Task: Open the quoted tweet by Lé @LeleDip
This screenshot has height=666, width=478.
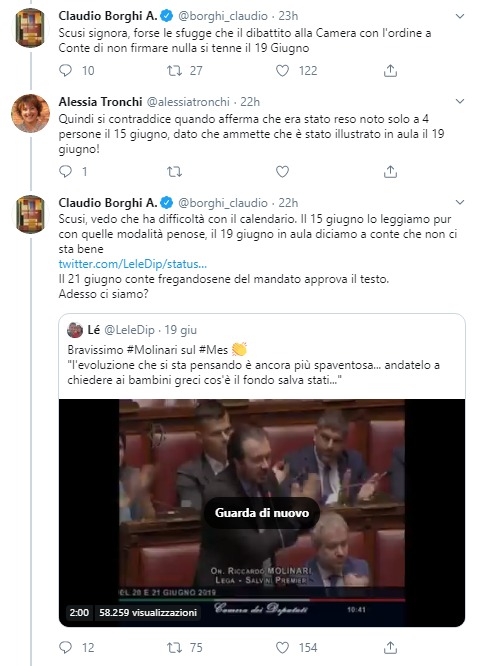Action: 262,356
